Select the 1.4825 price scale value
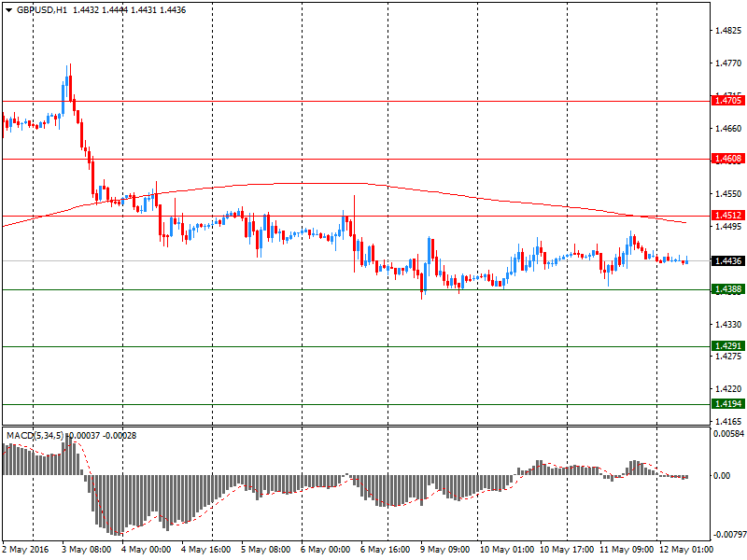 pyautogui.click(x=728, y=31)
